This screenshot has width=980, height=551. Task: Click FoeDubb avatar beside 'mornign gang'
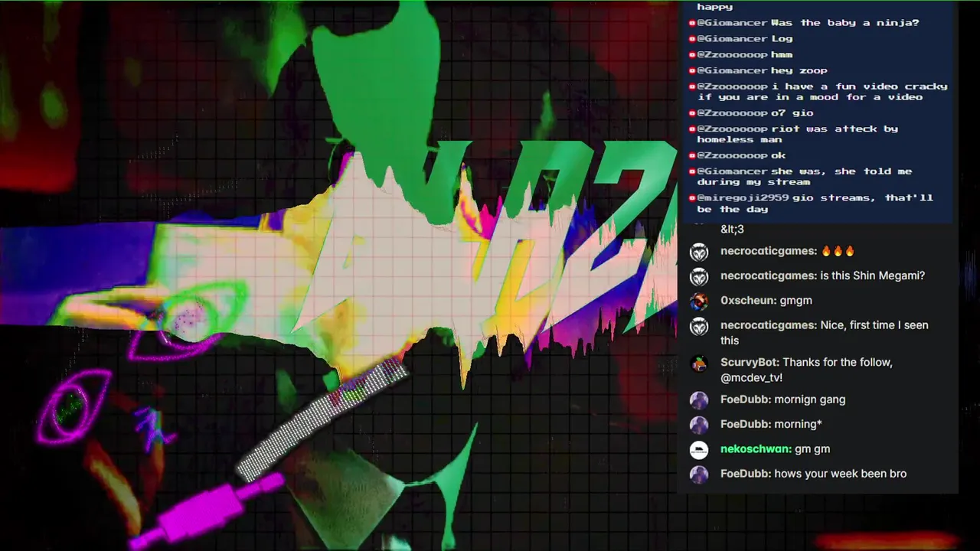pos(699,400)
